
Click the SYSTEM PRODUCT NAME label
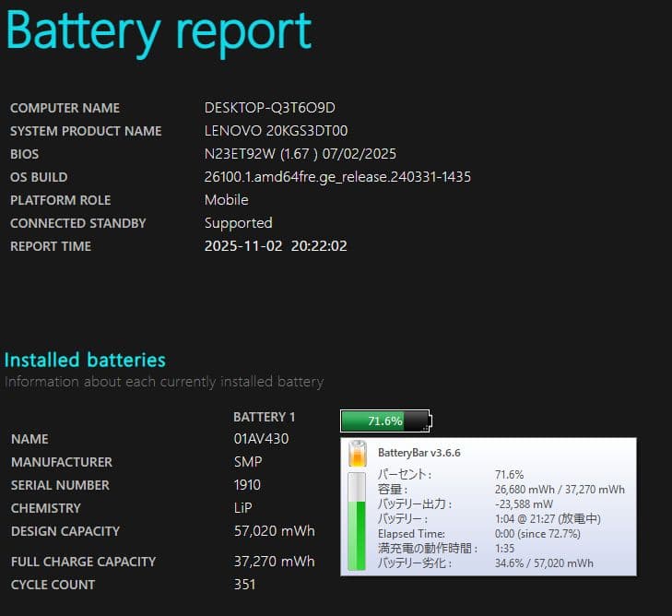coord(86,131)
